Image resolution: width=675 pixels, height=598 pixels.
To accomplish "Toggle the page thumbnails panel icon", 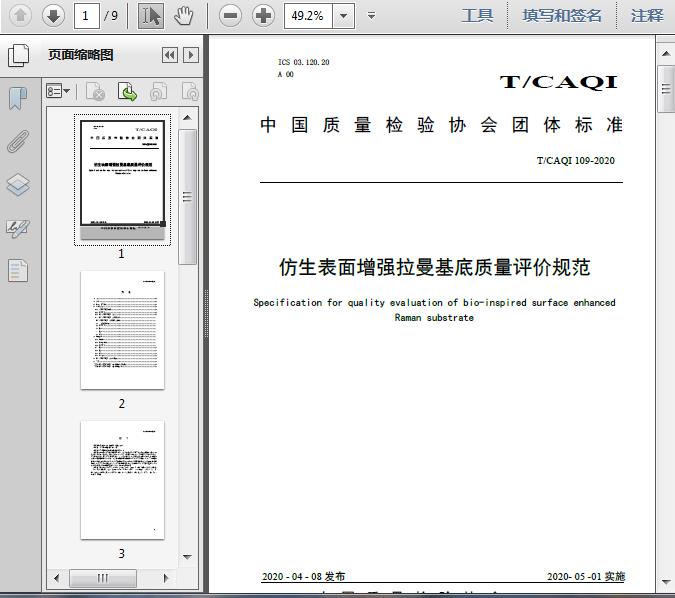I will [x=18, y=55].
